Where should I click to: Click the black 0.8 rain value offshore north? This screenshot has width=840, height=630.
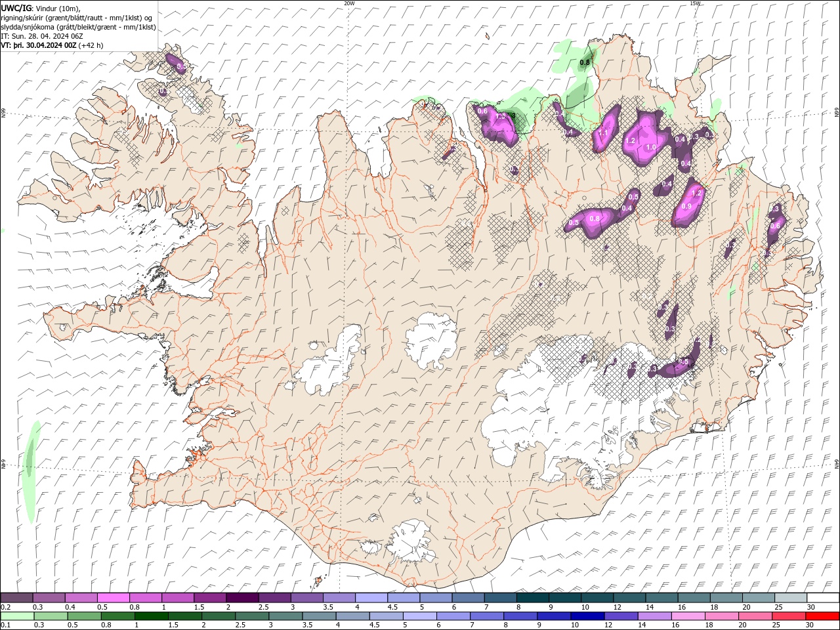585,63
